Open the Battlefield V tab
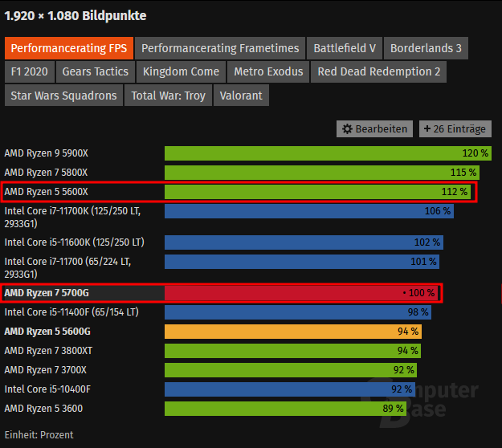The image size is (502, 448). (345, 48)
